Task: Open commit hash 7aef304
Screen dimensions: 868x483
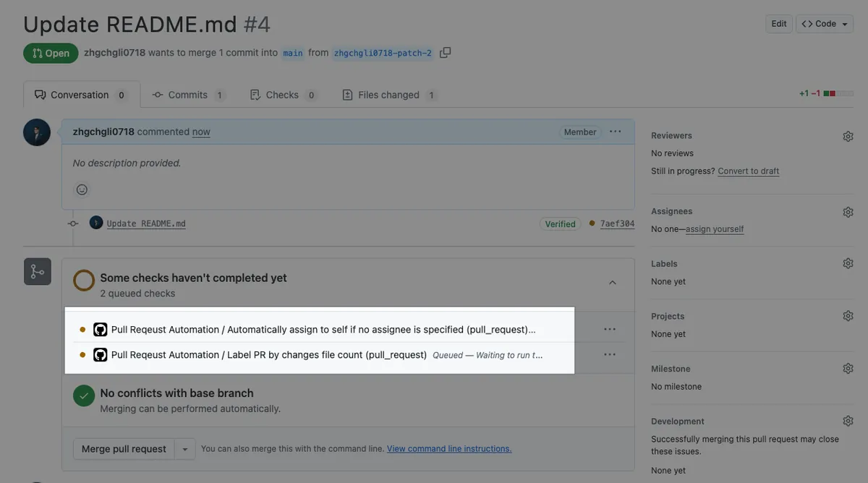Action: coord(617,224)
